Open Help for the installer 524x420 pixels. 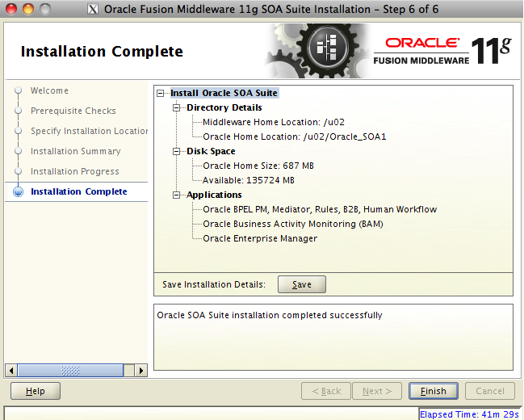35,391
